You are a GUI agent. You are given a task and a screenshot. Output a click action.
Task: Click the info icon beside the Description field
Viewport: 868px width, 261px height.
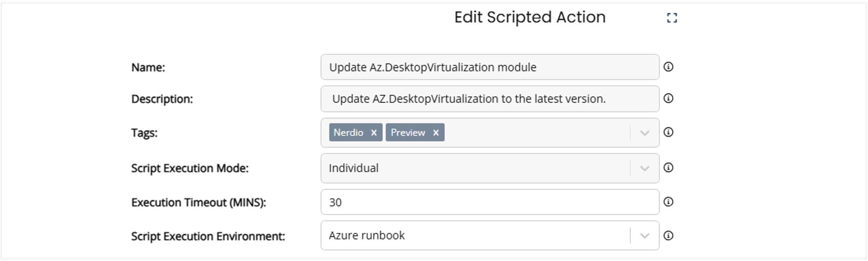668,98
